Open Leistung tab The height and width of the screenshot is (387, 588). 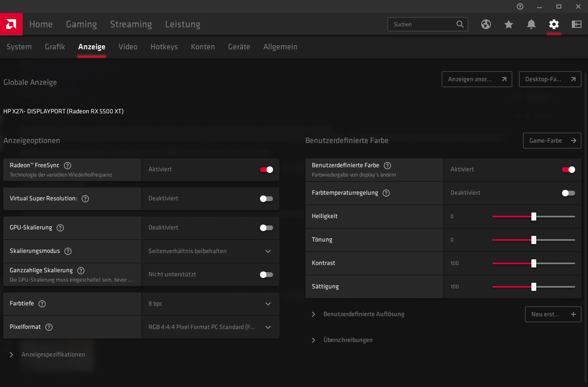point(183,24)
